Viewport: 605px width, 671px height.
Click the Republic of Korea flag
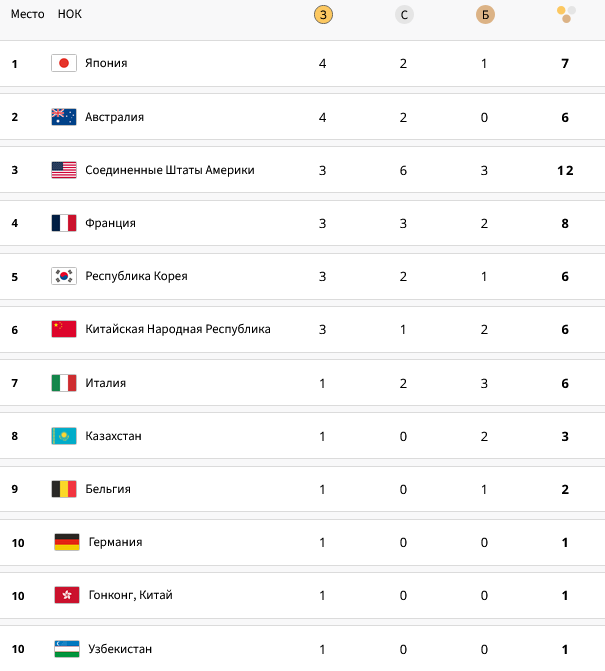[64, 276]
